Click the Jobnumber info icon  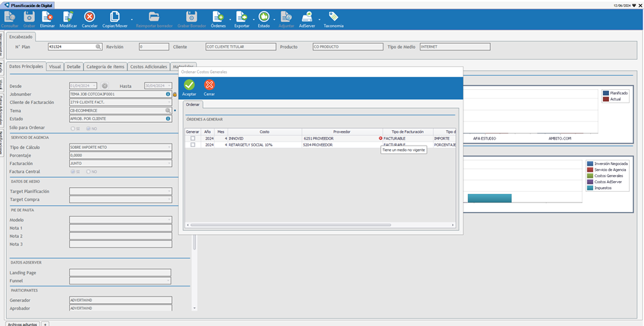pos(168,95)
